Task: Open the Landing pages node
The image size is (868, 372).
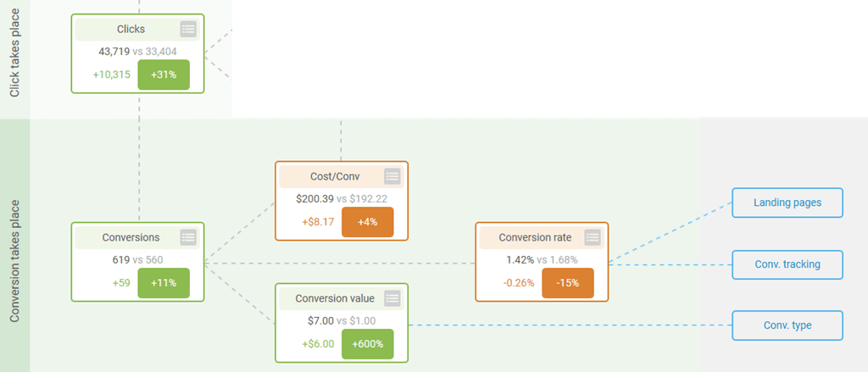Action: pyautogui.click(x=787, y=203)
